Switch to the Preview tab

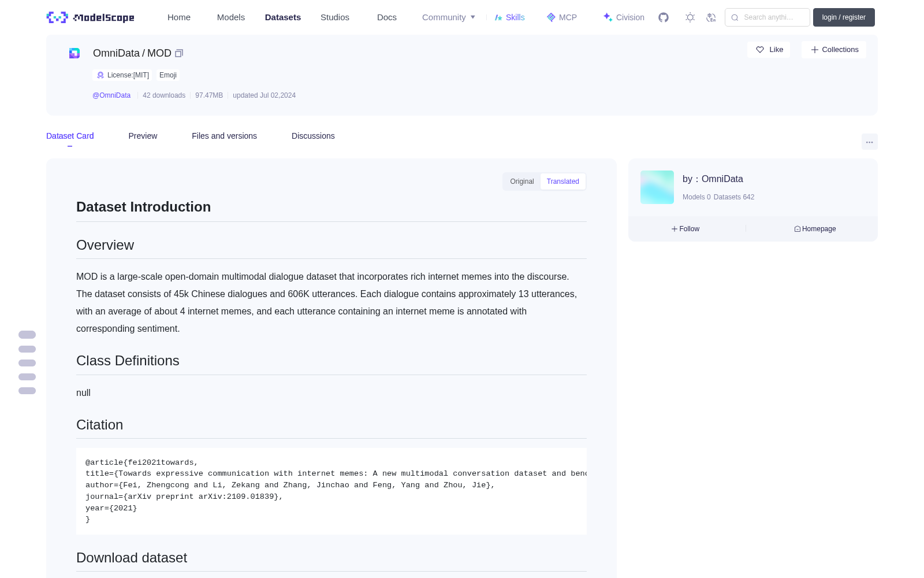[143, 136]
